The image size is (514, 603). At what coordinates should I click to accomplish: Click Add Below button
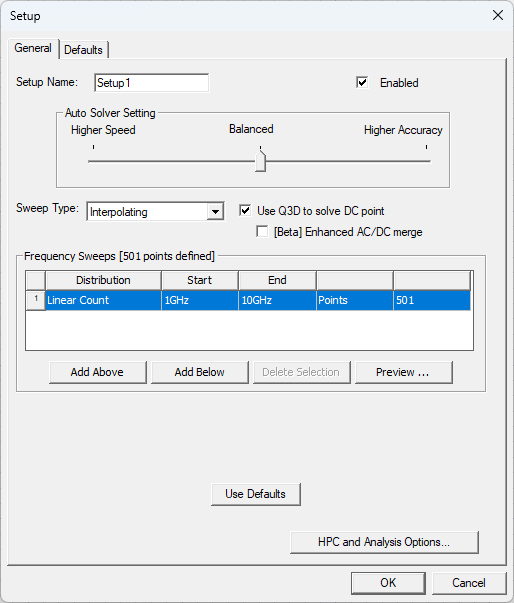(x=200, y=372)
